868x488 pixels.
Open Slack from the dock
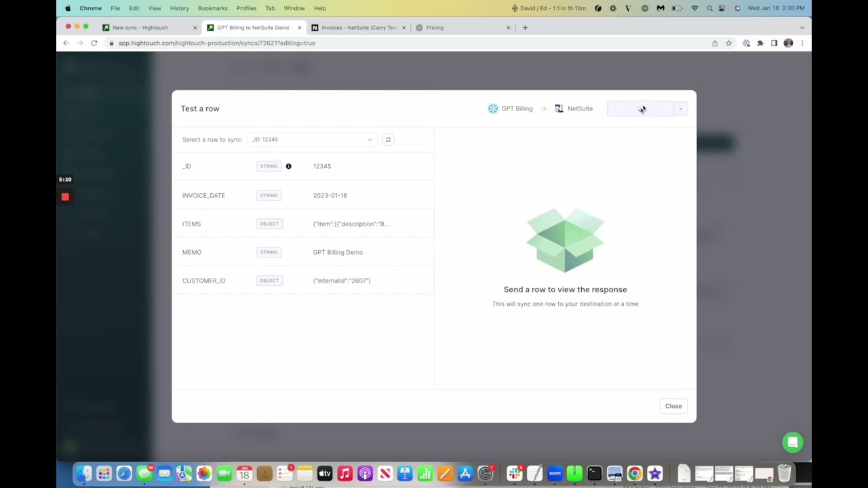[x=515, y=474]
